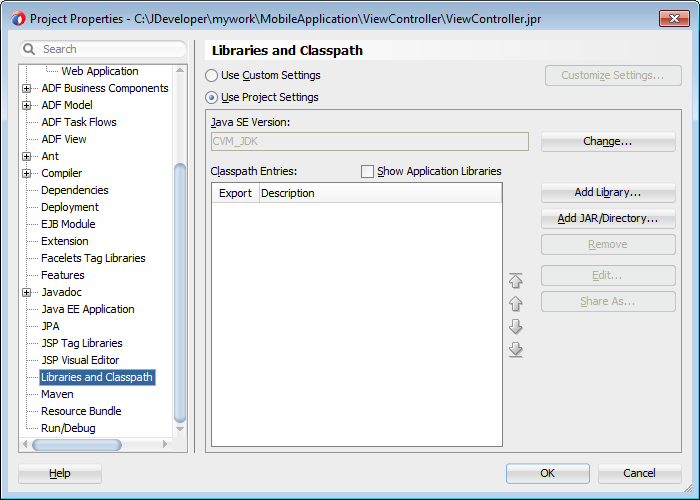The width and height of the screenshot is (700, 500).
Task: Expand the Ant tree node
Action: tap(27, 156)
